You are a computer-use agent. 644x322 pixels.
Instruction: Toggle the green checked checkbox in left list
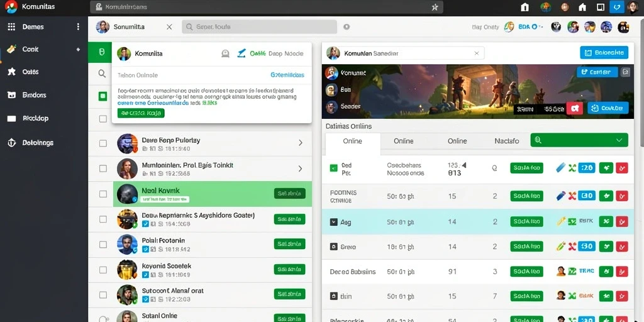coord(103,96)
